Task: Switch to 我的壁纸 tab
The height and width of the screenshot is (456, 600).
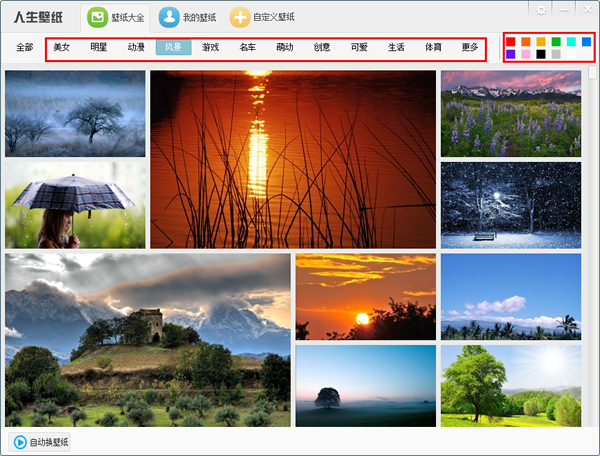Action: point(187,17)
